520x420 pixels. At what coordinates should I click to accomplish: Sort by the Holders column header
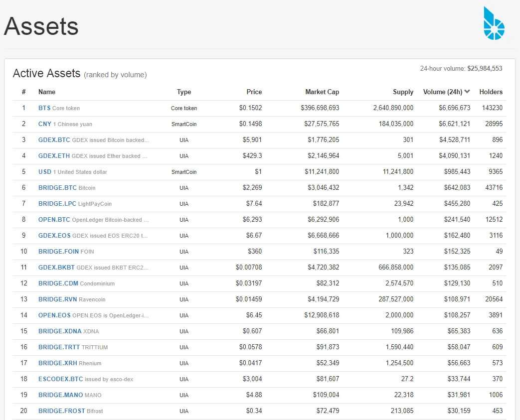pos(491,92)
